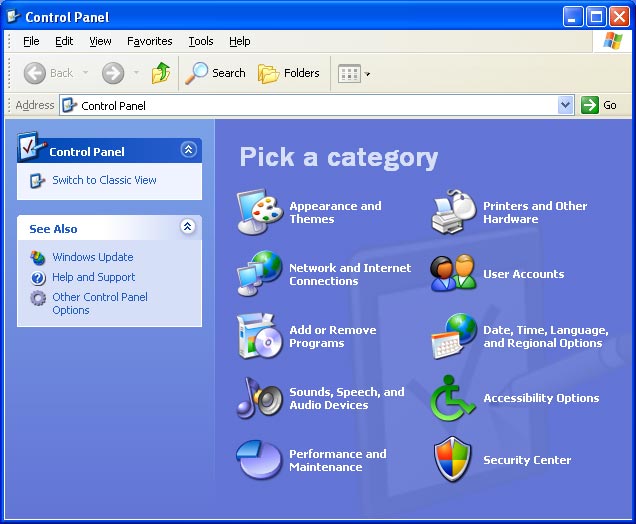Image resolution: width=636 pixels, height=524 pixels.
Task: Select the Printers and Other Hardware text link
Action: (535, 213)
